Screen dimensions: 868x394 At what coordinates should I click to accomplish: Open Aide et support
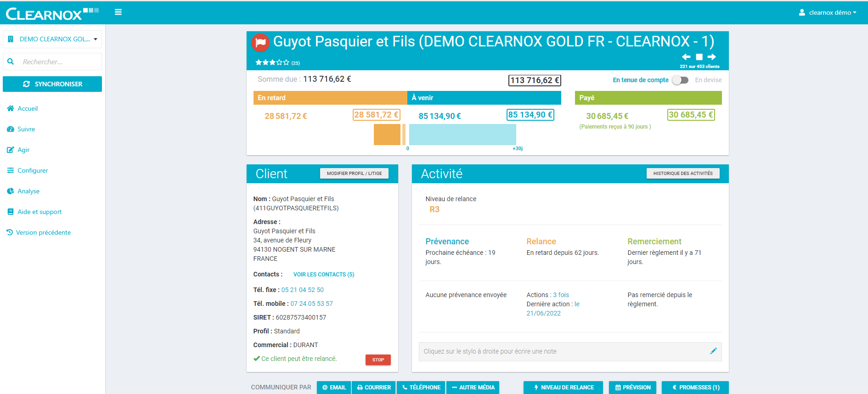34,212
